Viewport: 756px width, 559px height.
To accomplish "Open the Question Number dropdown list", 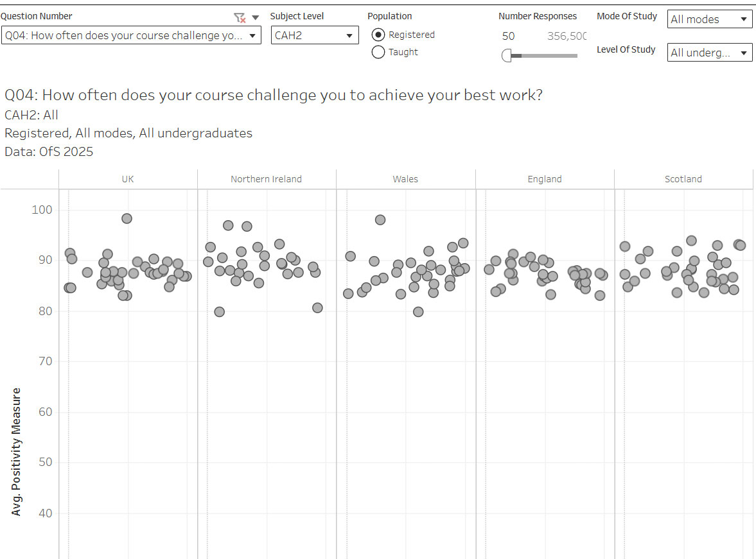I will tap(132, 35).
